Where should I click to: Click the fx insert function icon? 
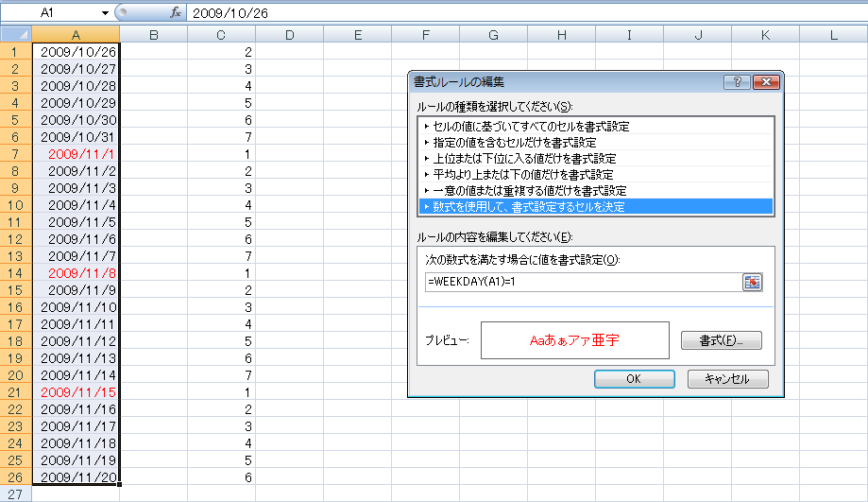coord(175,13)
